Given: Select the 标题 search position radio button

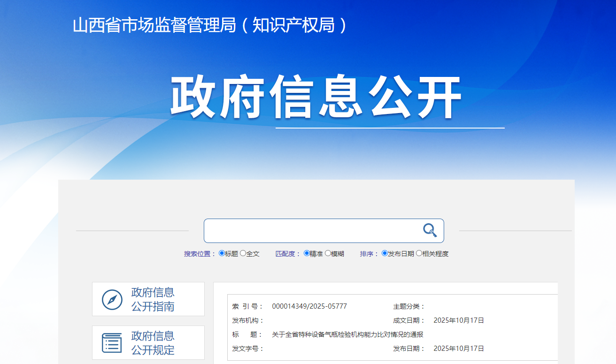Looking at the screenshot, I should tap(222, 253).
